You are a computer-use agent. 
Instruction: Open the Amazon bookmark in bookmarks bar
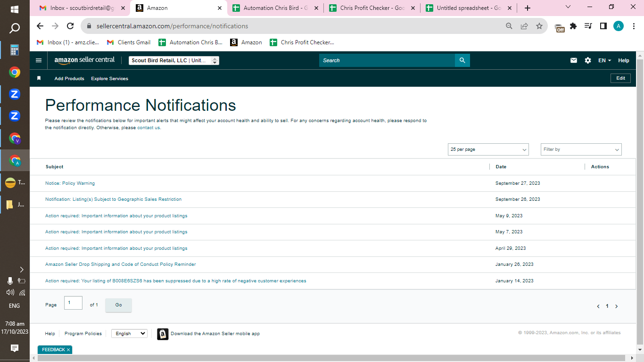coord(246,42)
